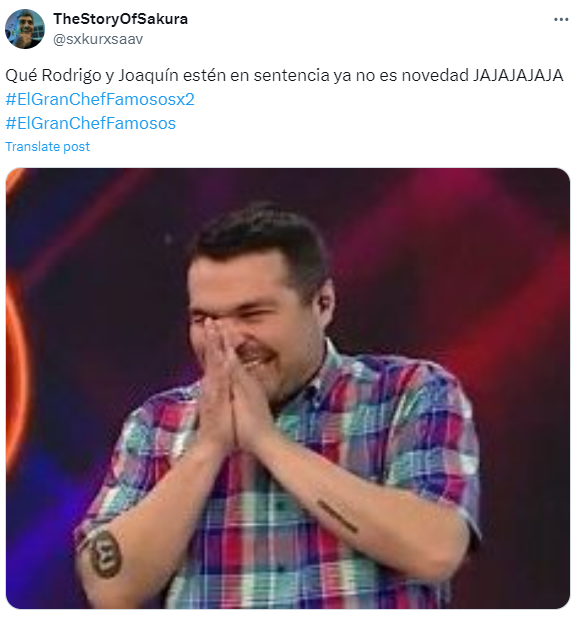Click the man's dark hair in the photo
Viewport: 578px width, 618px height.
click(260, 240)
